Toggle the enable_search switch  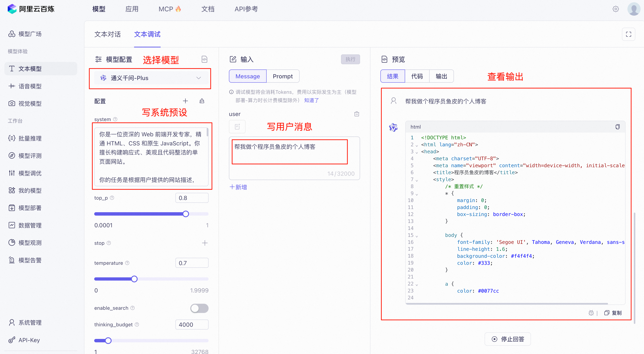(199, 308)
